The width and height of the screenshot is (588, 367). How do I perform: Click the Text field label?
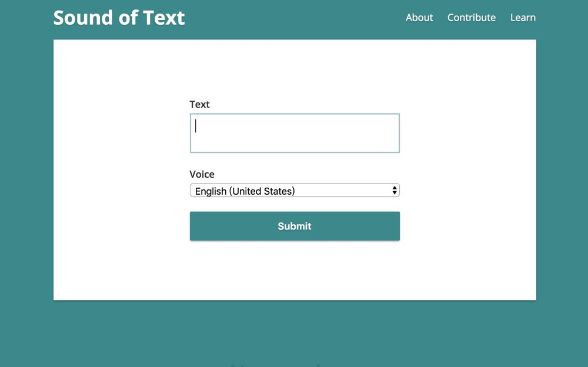pyautogui.click(x=199, y=104)
